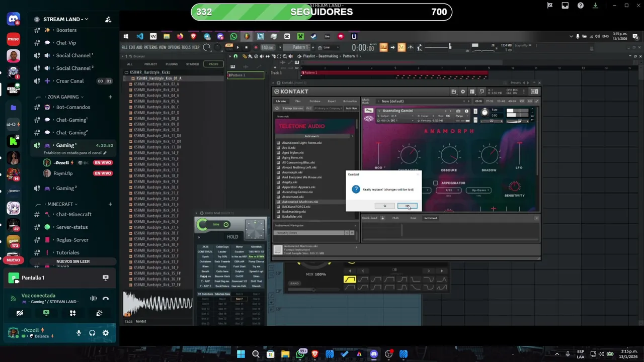This screenshot has height=362, width=644.
Task: Open the Up-Down type dropdown
Action: (478, 190)
